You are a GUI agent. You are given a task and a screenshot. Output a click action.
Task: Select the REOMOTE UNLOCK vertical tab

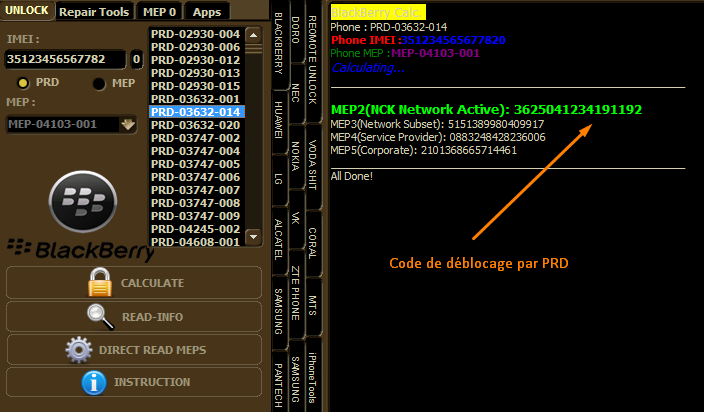click(x=312, y=60)
